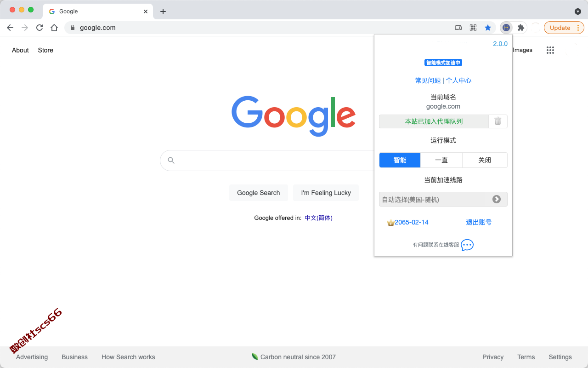Click Carbon neutral since 2007 link
The width and height of the screenshot is (588, 368).
(x=298, y=357)
